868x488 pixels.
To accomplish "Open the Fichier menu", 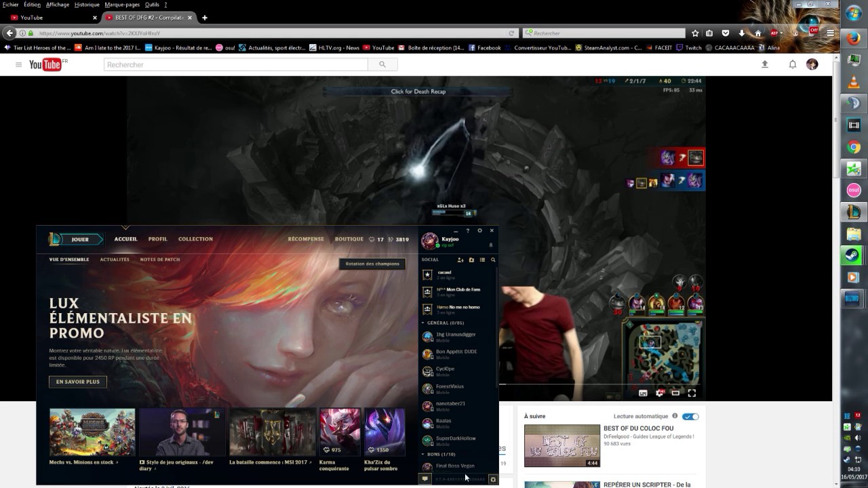I will click(x=10, y=4).
